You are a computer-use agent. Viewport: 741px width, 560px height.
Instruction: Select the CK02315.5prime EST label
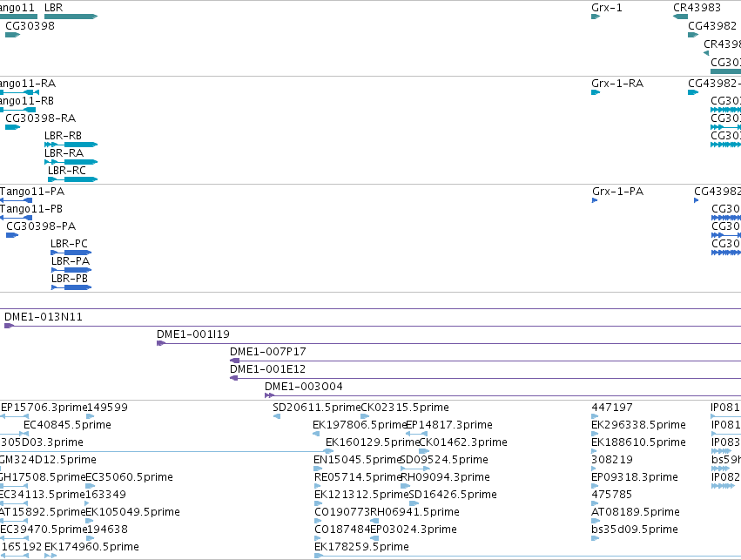coord(405,408)
